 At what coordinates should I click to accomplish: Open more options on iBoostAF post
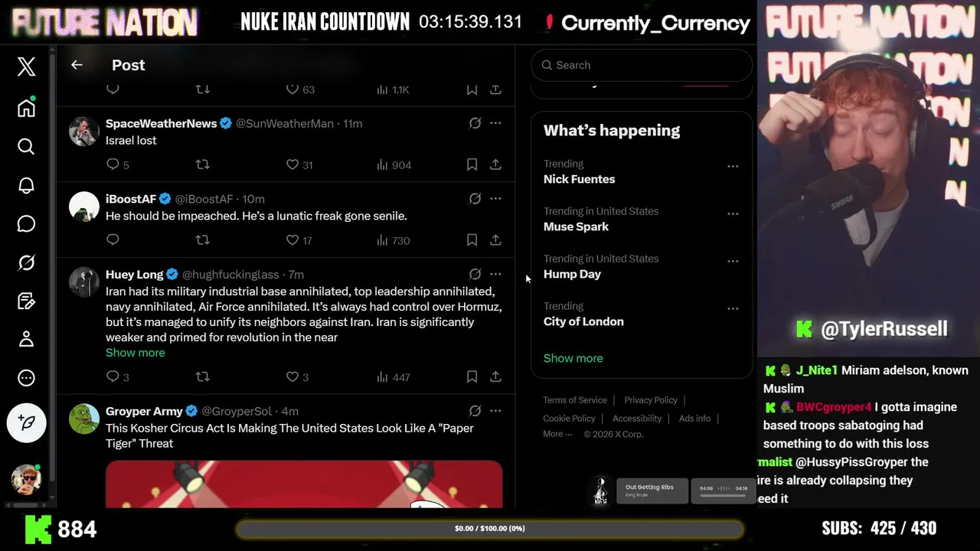coord(495,199)
